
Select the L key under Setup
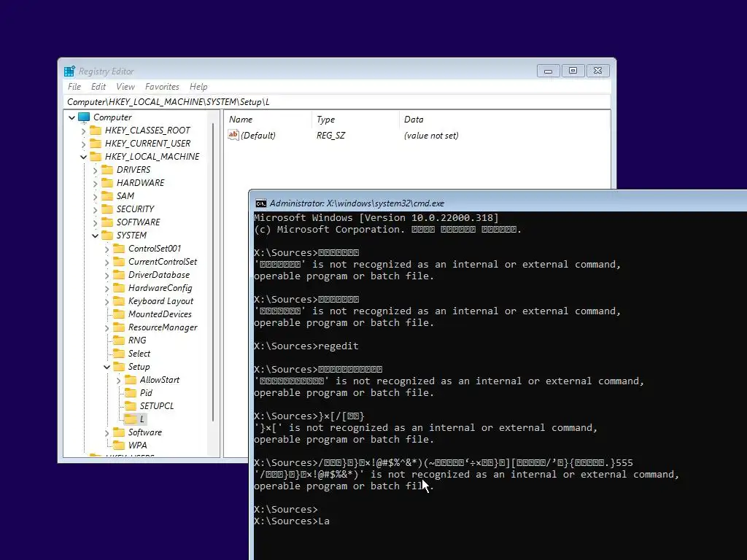[x=142, y=419]
